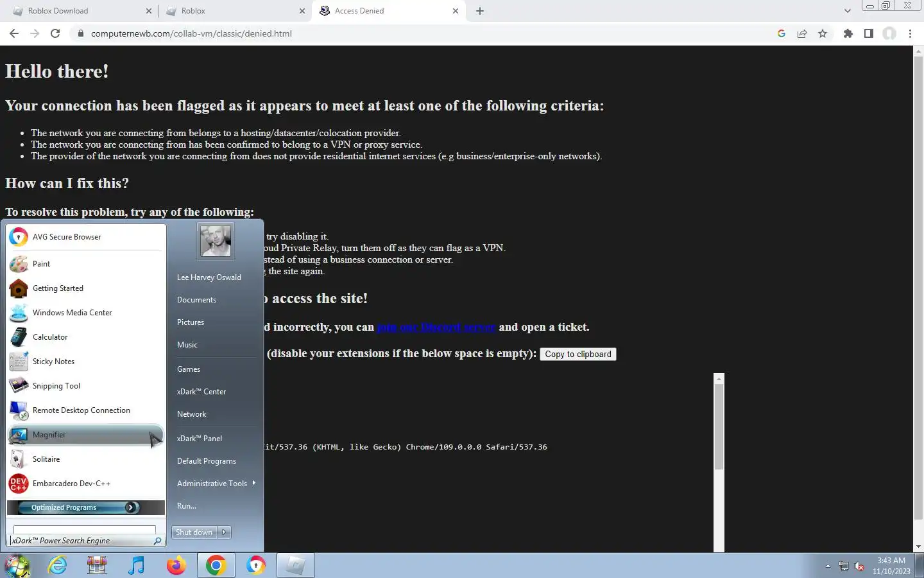This screenshot has width=924, height=578.
Task: Click the Start orb button
Action: tap(18, 566)
